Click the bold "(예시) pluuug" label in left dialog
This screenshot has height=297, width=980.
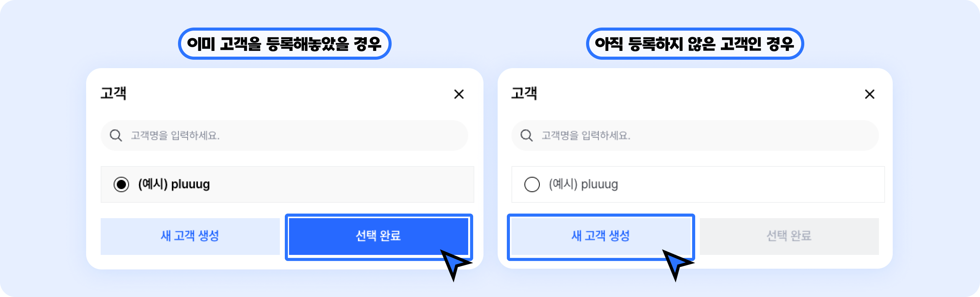pyautogui.click(x=174, y=184)
